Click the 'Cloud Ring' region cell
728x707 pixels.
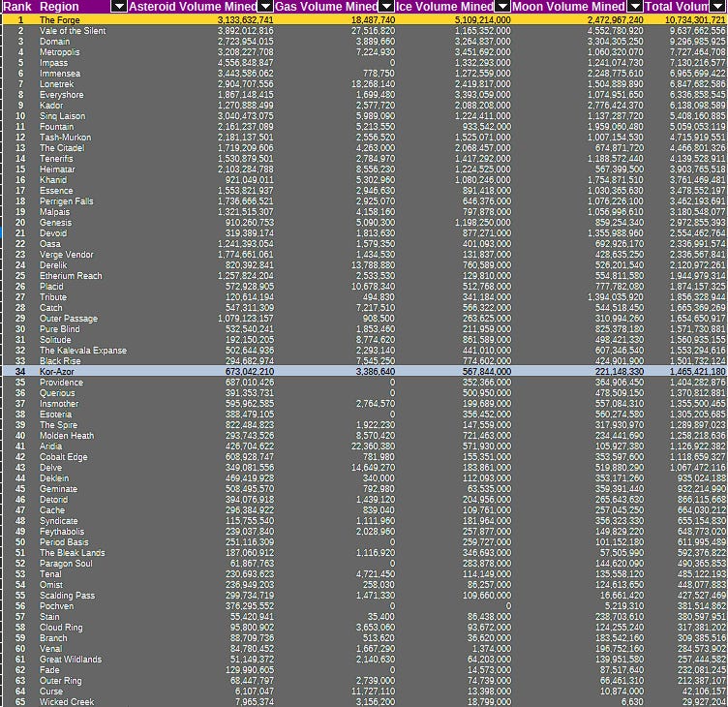pyautogui.click(x=61, y=628)
